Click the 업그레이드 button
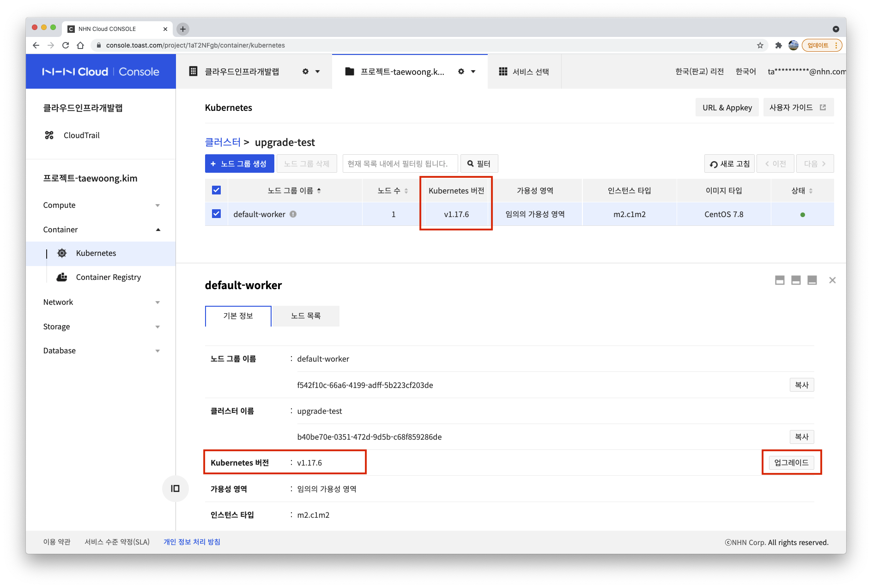This screenshot has height=588, width=872. [791, 462]
